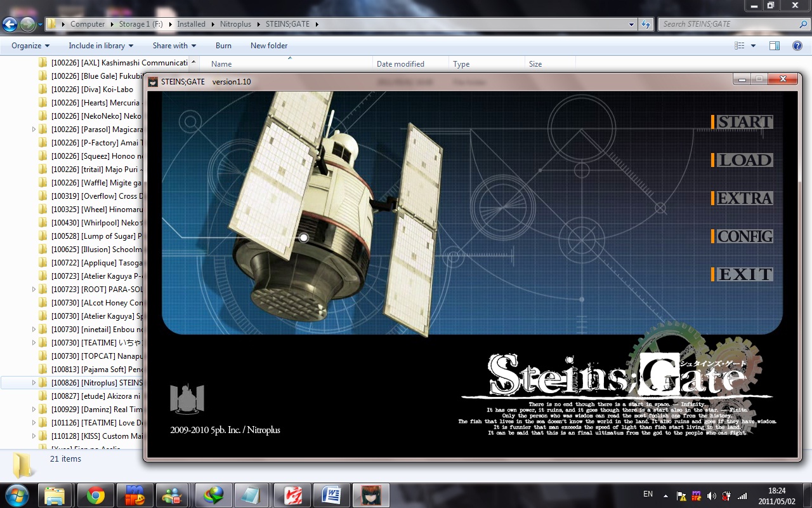Select EXTRA from the title menu
Viewport: 812px width, 508px height.
coord(744,198)
